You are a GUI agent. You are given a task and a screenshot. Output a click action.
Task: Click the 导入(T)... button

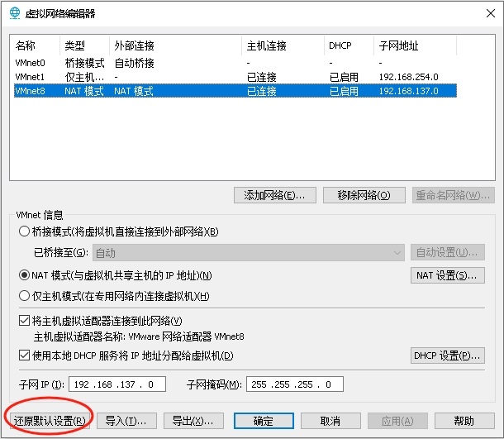point(126,421)
